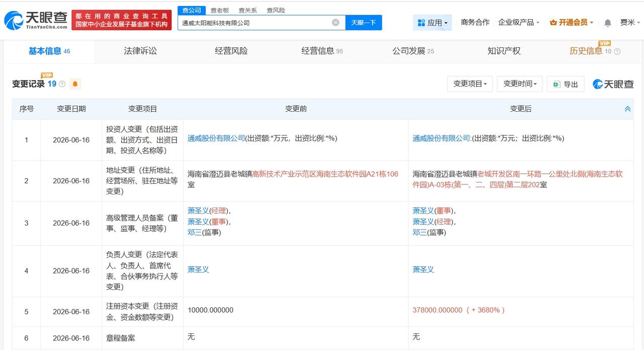644x350 pixels.
Task: Click the 天眼一下 search button
Action: pyautogui.click(x=363, y=23)
